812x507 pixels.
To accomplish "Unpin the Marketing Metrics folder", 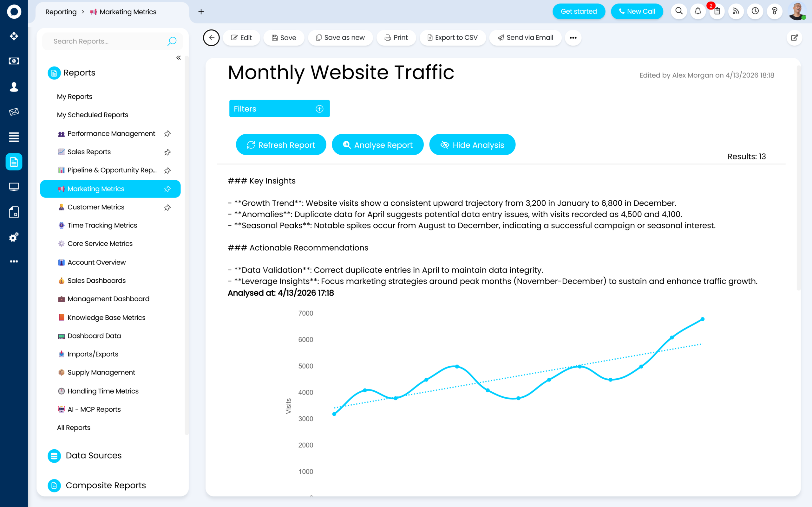I will pyautogui.click(x=167, y=189).
